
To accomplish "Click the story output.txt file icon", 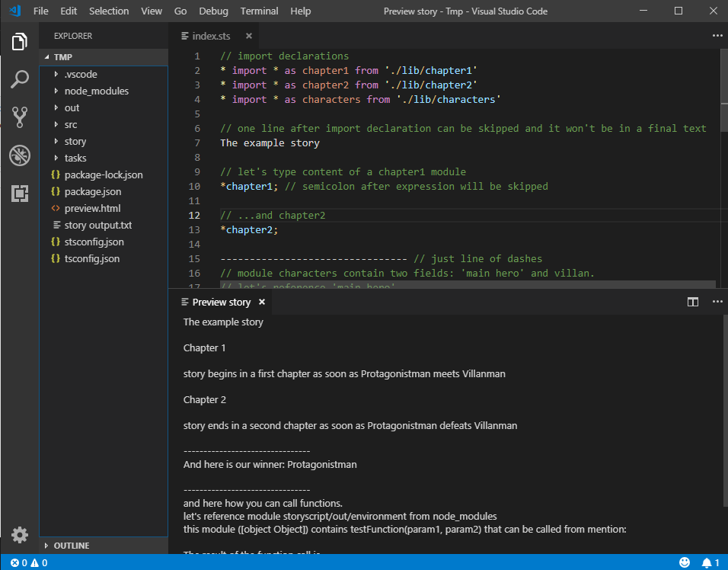I will coord(56,225).
